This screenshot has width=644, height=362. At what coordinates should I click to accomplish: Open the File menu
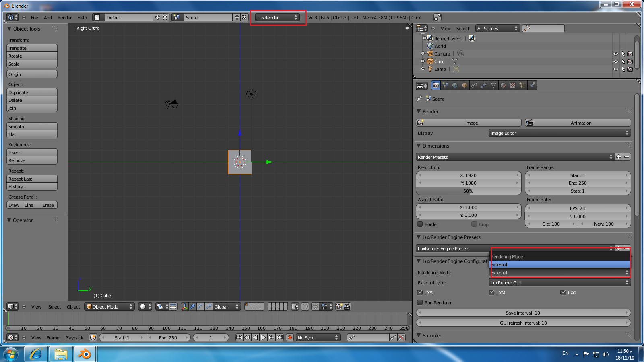click(x=35, y=18)
